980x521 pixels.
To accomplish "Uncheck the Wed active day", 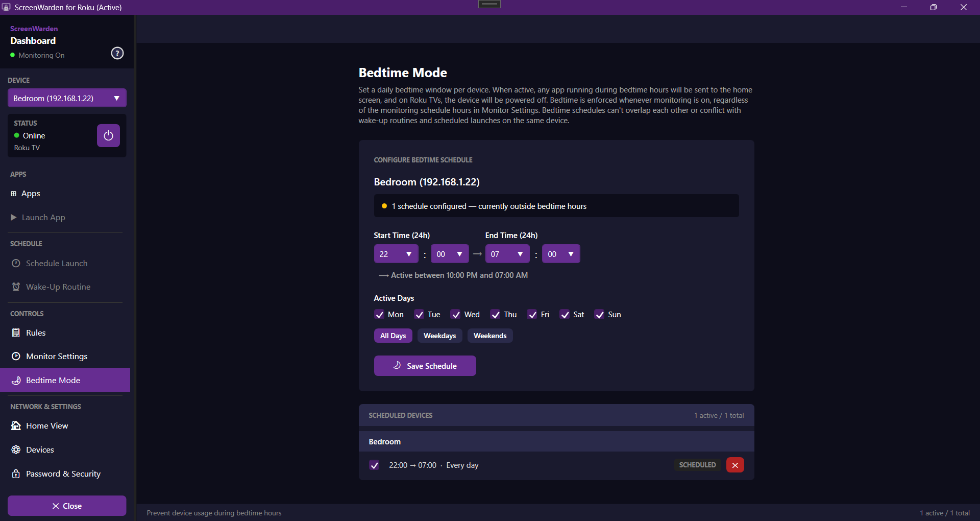I will [456, 315].
